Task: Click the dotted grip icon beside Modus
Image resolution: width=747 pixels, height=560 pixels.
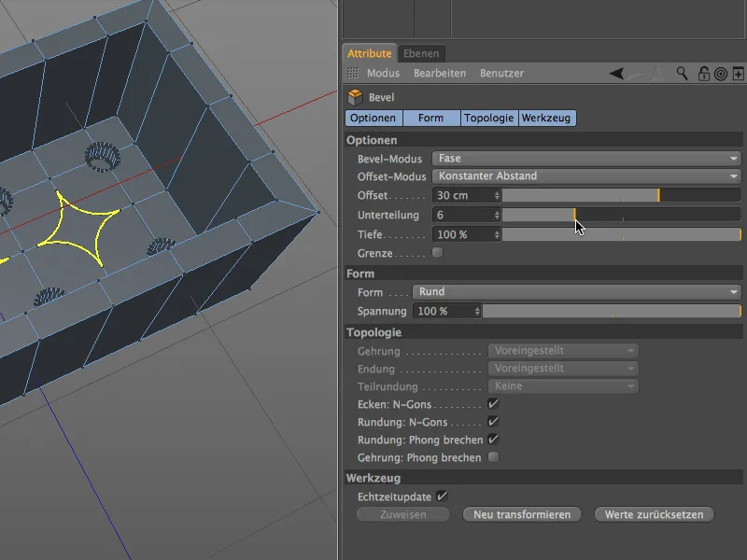Action: [x=353, y=73]
